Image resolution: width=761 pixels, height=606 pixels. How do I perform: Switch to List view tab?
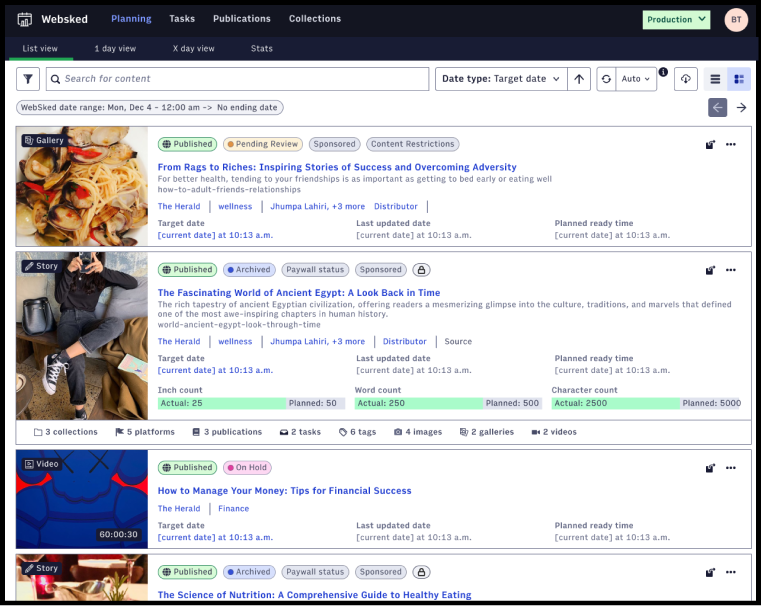[40, 49]
